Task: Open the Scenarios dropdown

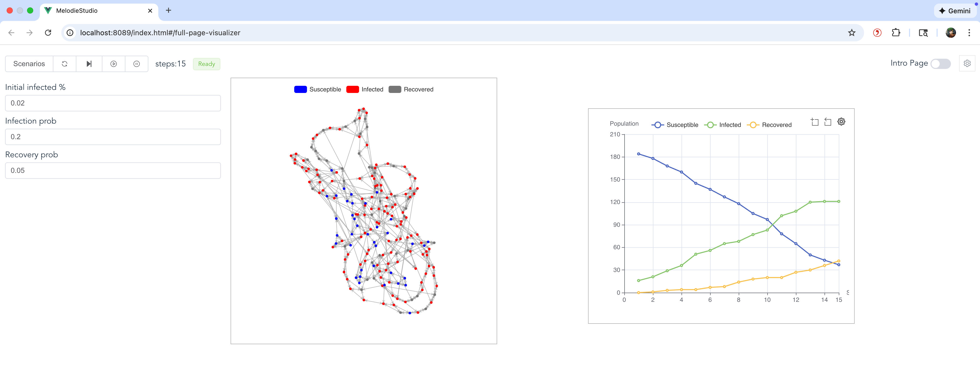Action: [29, 64]
